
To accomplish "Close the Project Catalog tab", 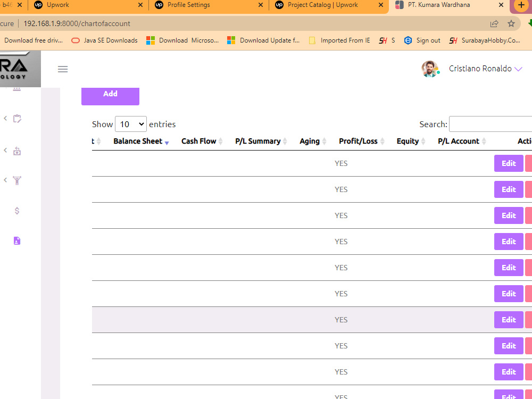I will 381,5.
